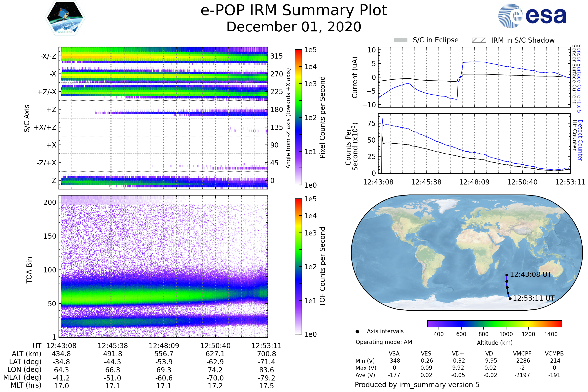Click the VMCPF column header in voltage table
Viewport: 588px width, 392px height.
(522, 354)
